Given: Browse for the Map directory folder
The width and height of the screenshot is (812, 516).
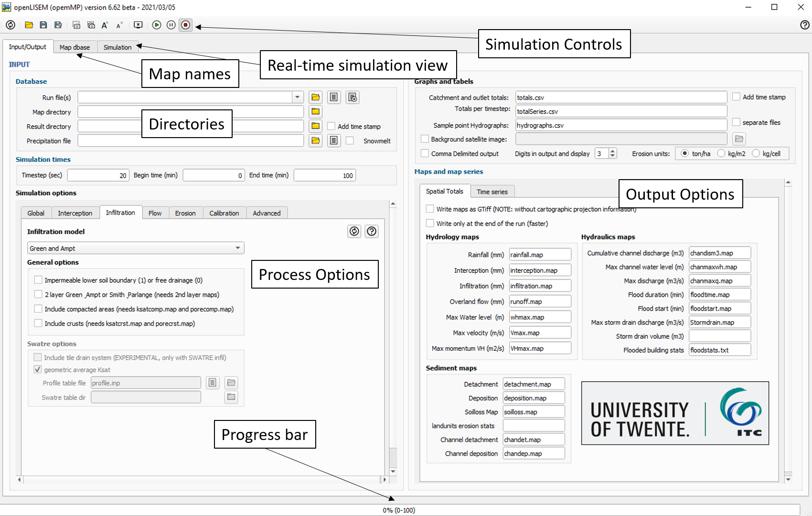Looking at the screenshot, I should pos(315,112).
